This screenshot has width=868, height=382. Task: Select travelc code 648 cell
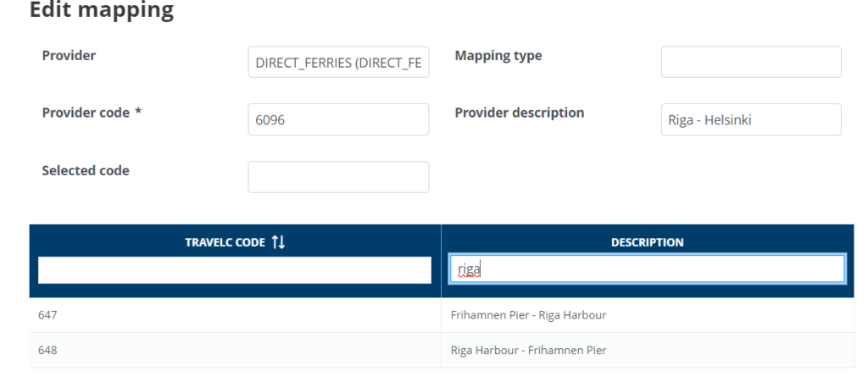pyautogui.click(x=47, y=350)
